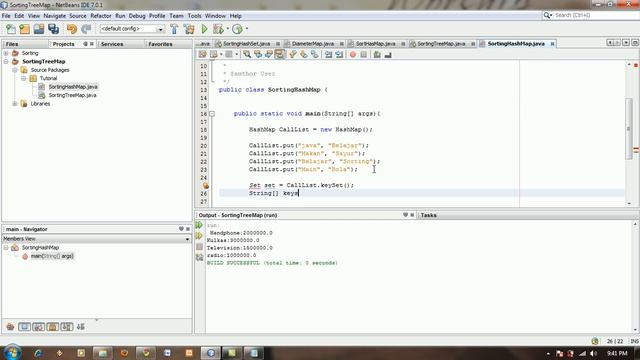
Task: Open the File menu
Action: tap(6, 16)
